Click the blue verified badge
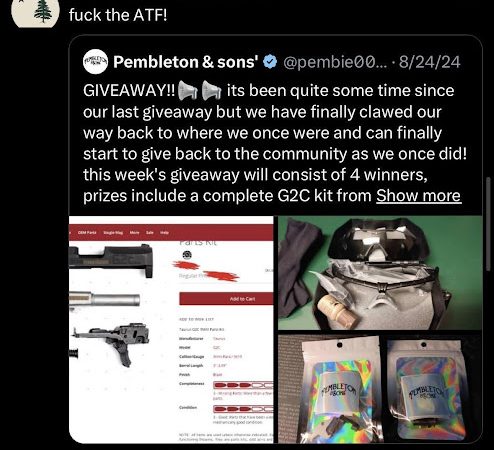The height and width of the screenshot is (450, 494). pyautogui.click(x=270, y=62)
